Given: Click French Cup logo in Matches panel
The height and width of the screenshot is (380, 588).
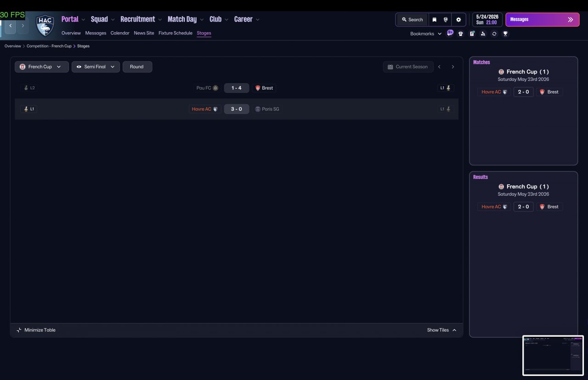Looking at the screenshot, I should (x=501, y=72).
